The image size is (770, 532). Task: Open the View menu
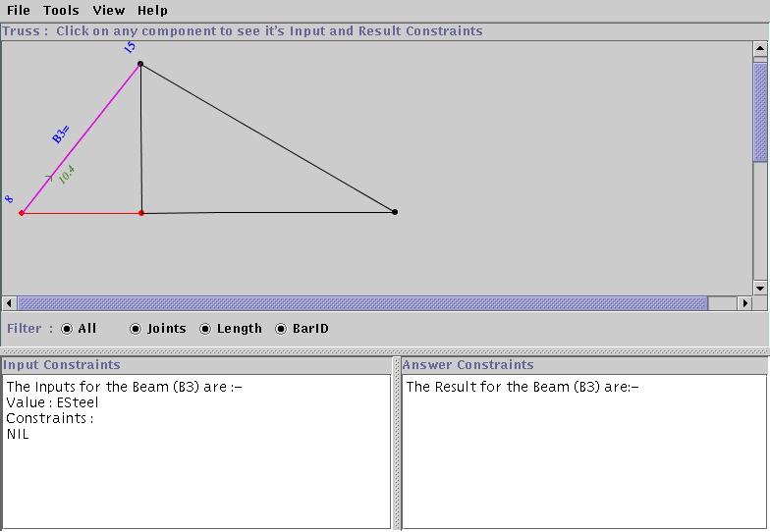tap(108, 11)
